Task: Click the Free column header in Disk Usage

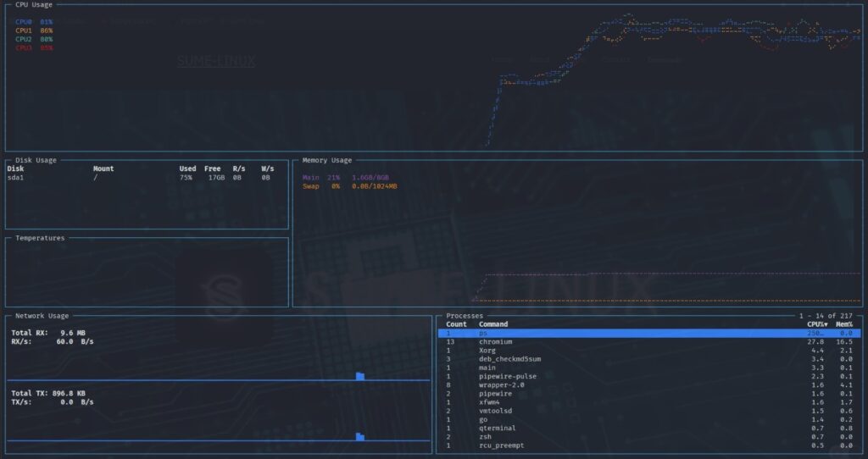Action: 213,169
